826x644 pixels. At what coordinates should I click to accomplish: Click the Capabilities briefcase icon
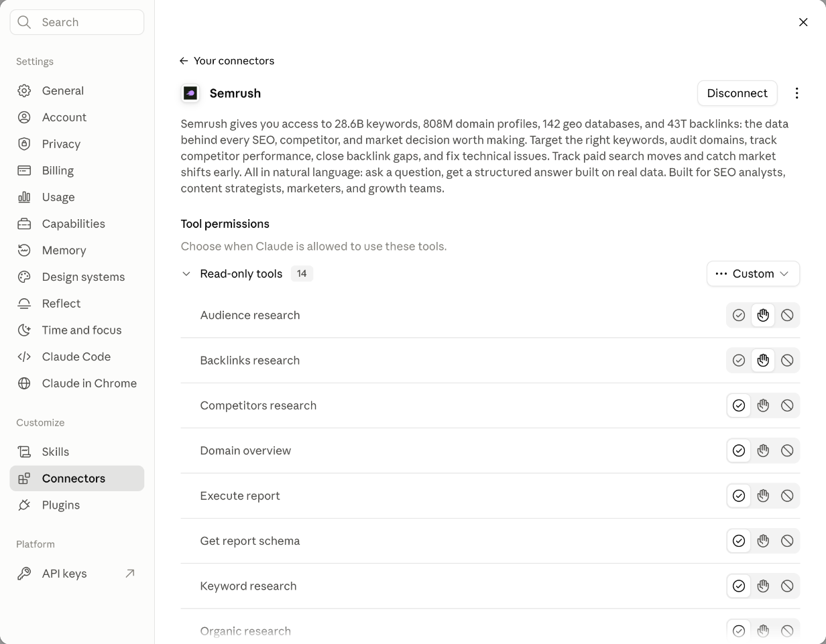click(x=24, y=224)
